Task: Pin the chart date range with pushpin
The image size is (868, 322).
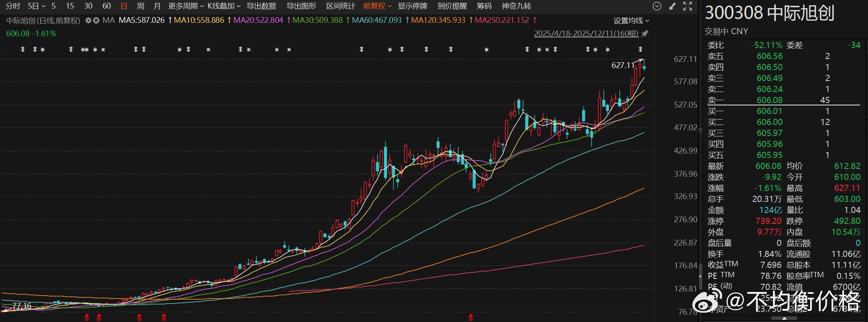Action: (645, 33)
